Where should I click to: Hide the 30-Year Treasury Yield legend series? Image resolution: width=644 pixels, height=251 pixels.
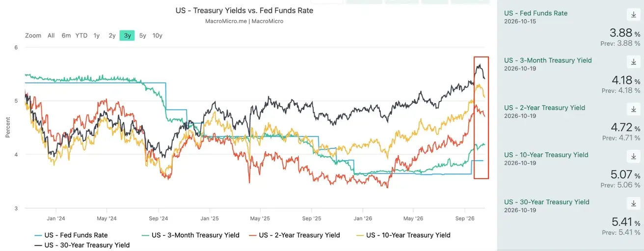coord(82,245)
